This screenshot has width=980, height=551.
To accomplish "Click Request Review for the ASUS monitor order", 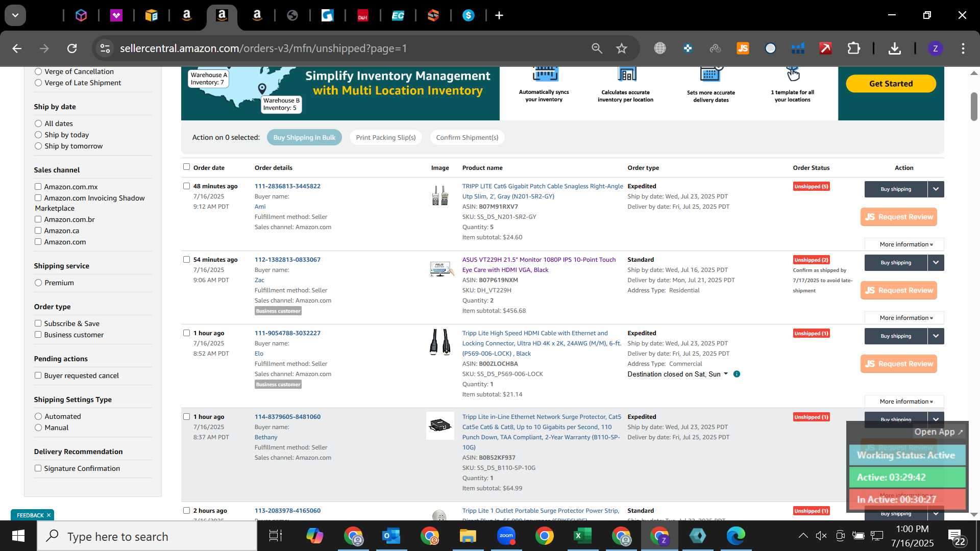I will (x=899, y=290).
